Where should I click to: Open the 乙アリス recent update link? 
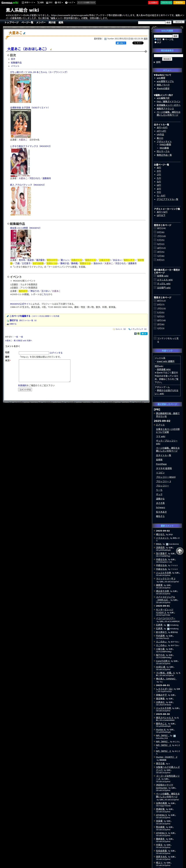[x=160, y=425]
